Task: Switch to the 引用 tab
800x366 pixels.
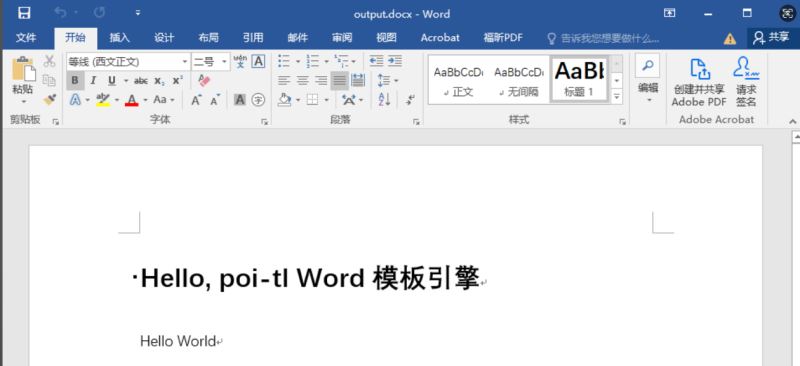Action: point(253,38)
